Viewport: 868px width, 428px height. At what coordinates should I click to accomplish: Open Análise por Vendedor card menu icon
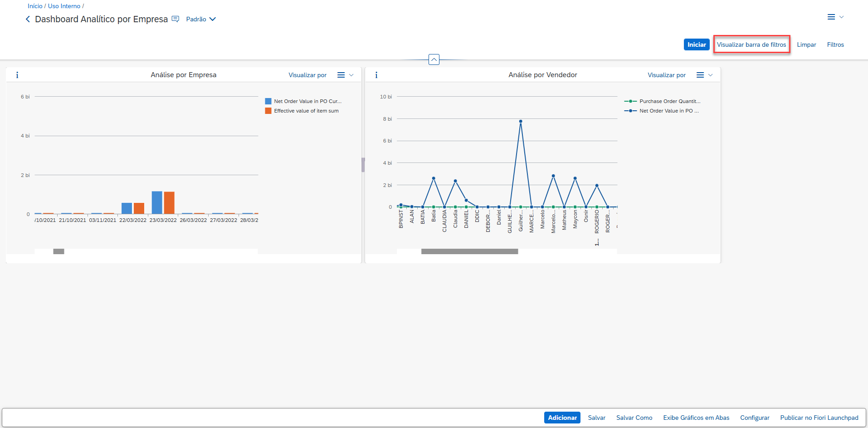click(x=704, y=75)
